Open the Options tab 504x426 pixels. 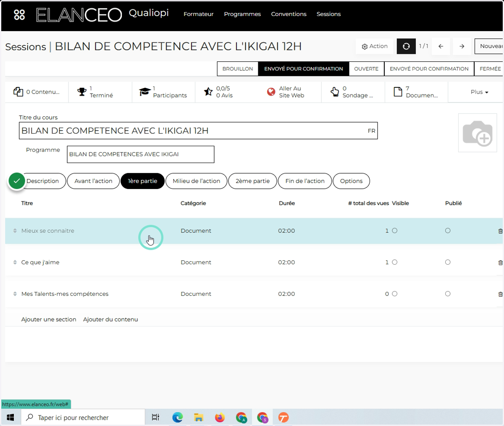coord(352,181)
